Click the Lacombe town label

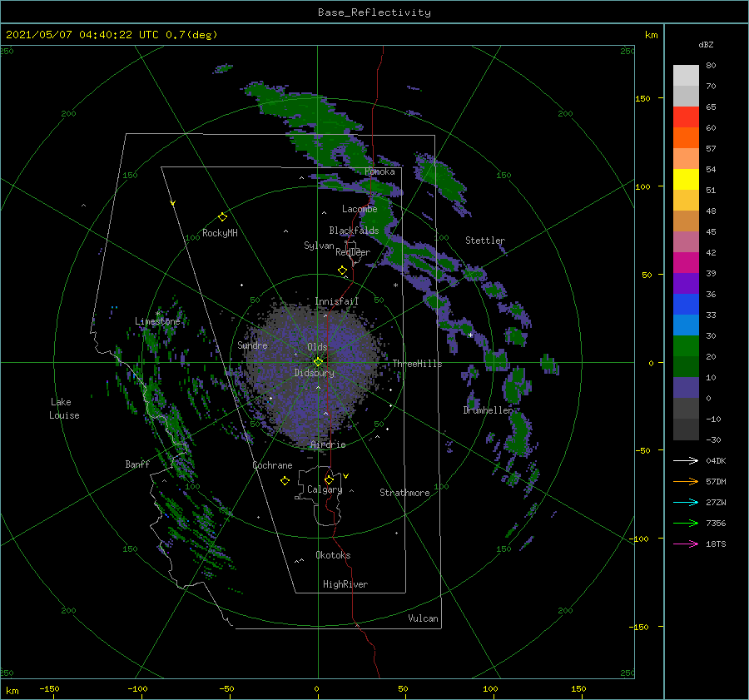pos(360,209)
